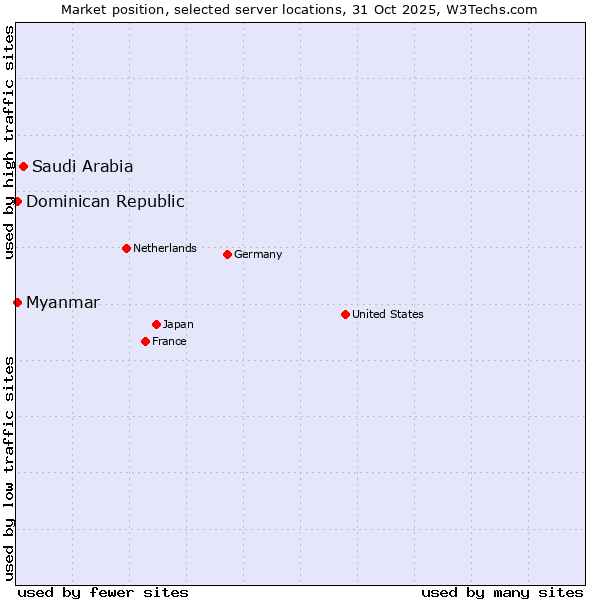Click the 'used by many sites' axis label

[502, 592]
